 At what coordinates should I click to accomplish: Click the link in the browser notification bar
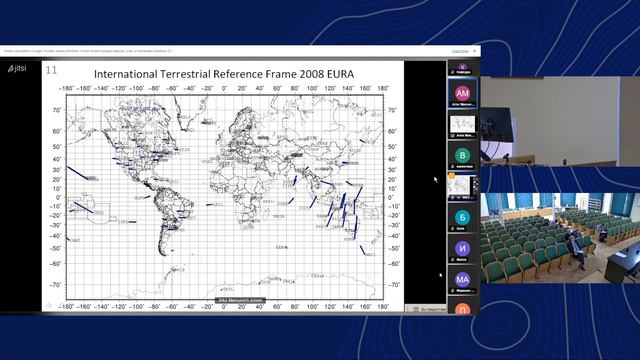point(460,51)
